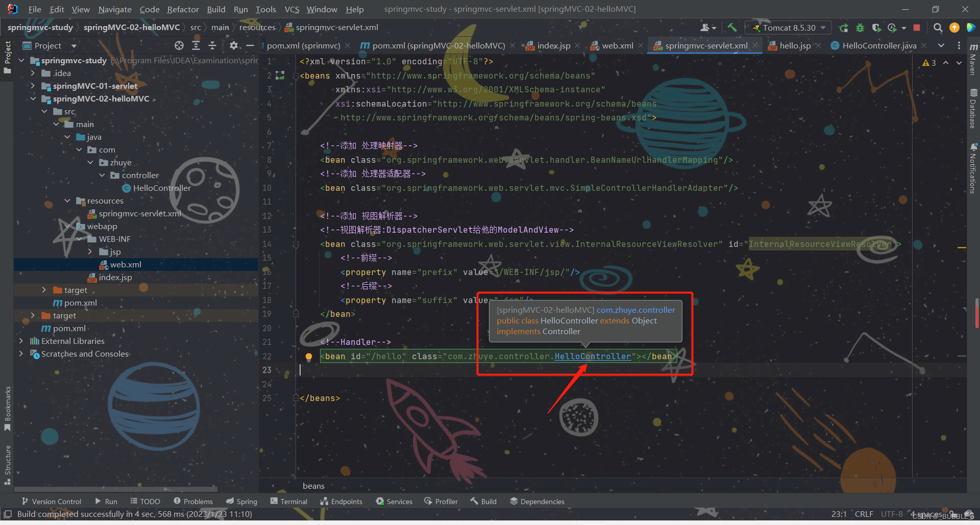This screenshot has height=525, width=980.
Task: Click the Debug bug icon
Action: click(x=860, y=28)
